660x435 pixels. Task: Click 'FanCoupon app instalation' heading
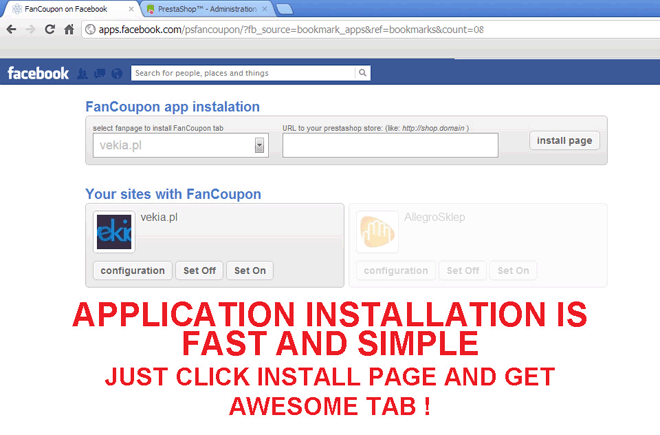173,107
